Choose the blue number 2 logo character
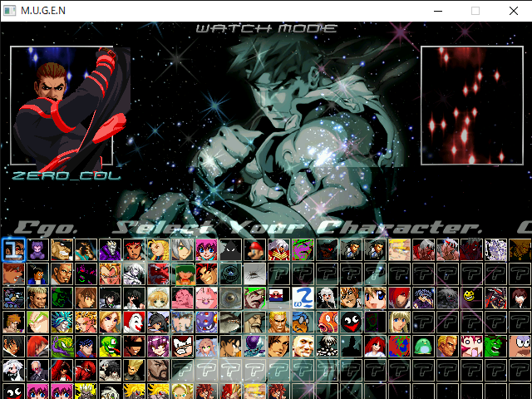Image resolution: width=532 pixels, height=399 pixels. (303, 298)
